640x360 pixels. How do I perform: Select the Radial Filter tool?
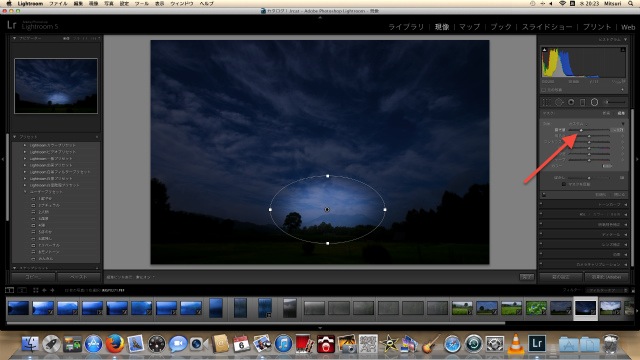tap(594, 102)
